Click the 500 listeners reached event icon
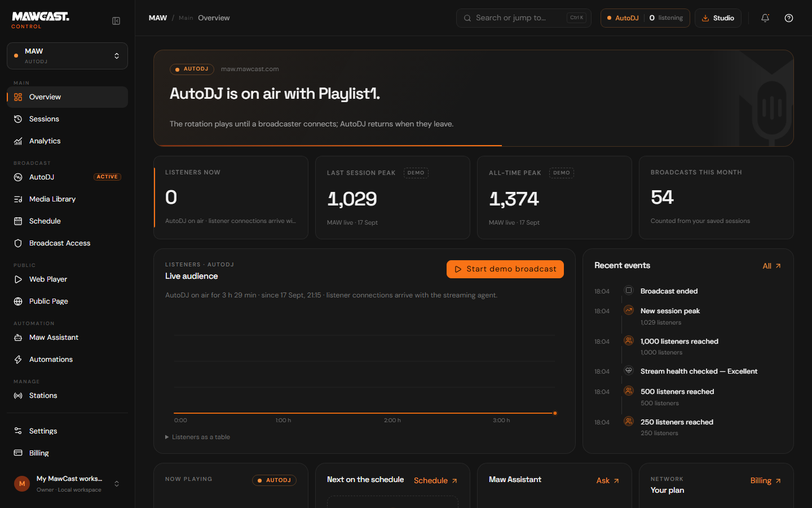Screen dimensions: 812x508 click(x=629, y=391)
